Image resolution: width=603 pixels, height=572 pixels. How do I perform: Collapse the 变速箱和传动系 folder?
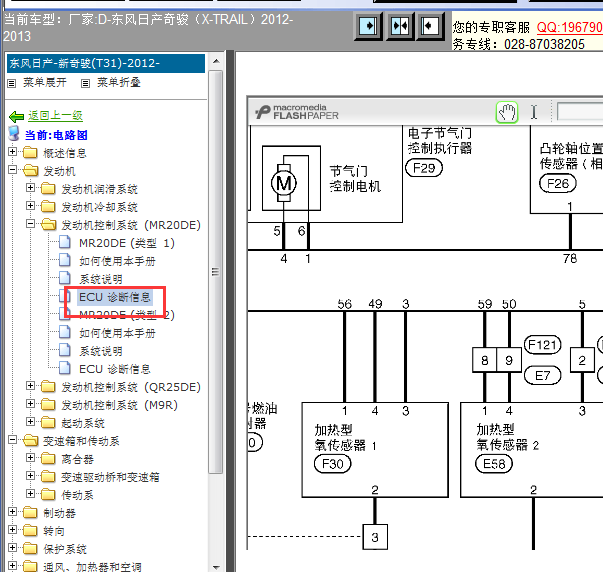pos(12,439)
